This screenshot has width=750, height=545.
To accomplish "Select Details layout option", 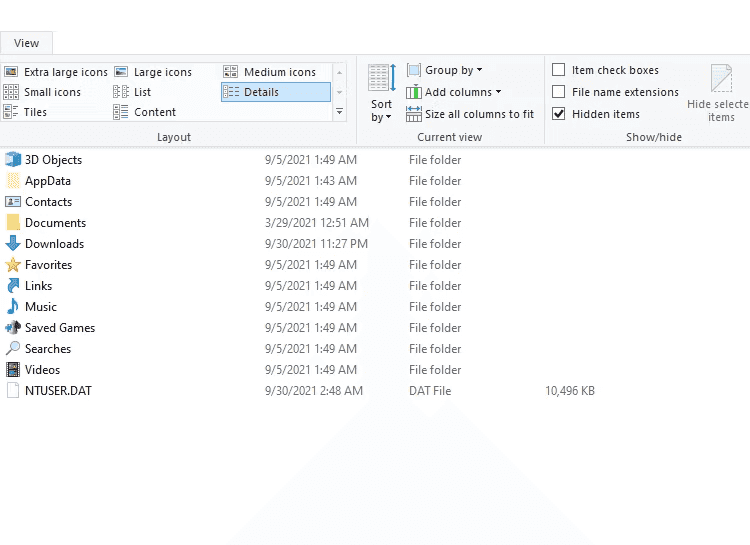I will [x=276, y=92].
